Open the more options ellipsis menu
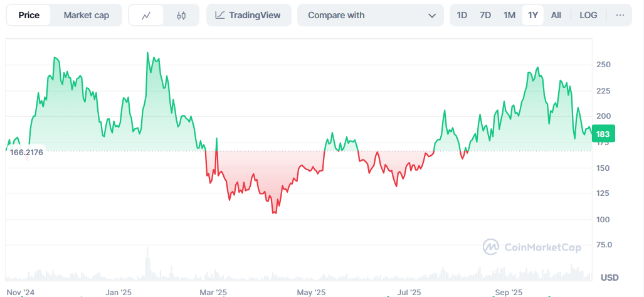This screenshot has width=644, height=297. coord(620,15)
